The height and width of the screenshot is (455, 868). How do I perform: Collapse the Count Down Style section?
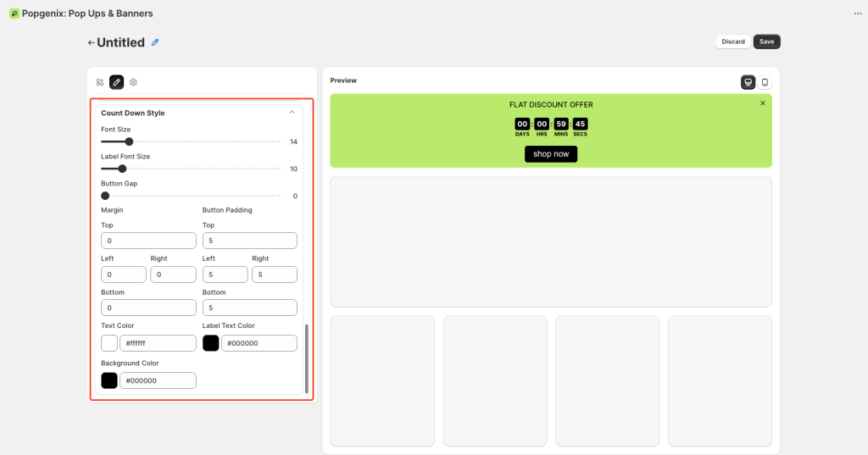292,113
